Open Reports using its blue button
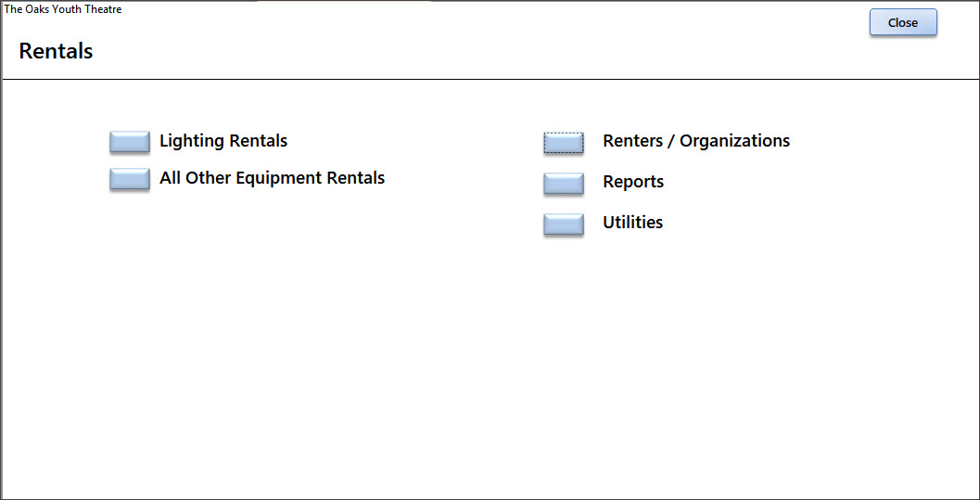This screenshot has height=500, width=980. point(564,184)
